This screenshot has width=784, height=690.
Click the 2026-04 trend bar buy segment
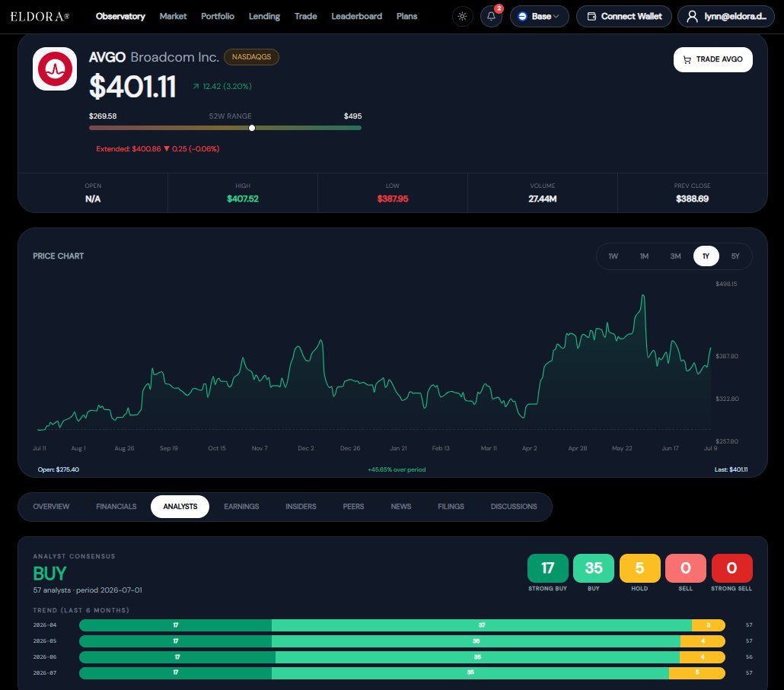pos(482,625)
